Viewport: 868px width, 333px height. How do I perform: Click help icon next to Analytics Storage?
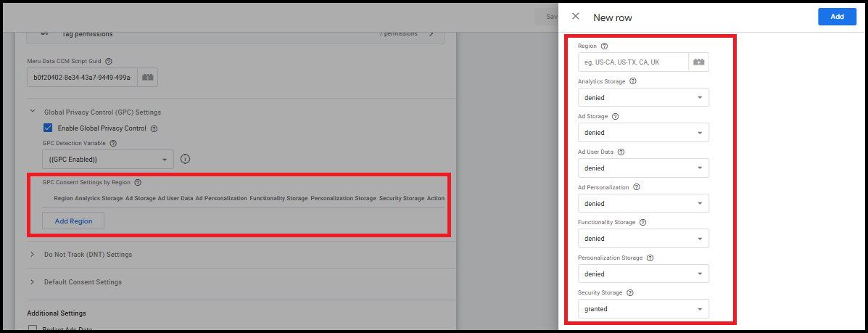[x=633, y=81]
